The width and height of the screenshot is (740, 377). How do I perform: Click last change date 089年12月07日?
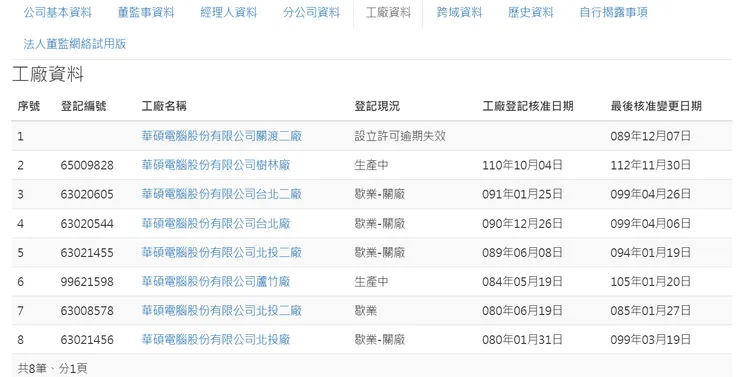point(650,136)
